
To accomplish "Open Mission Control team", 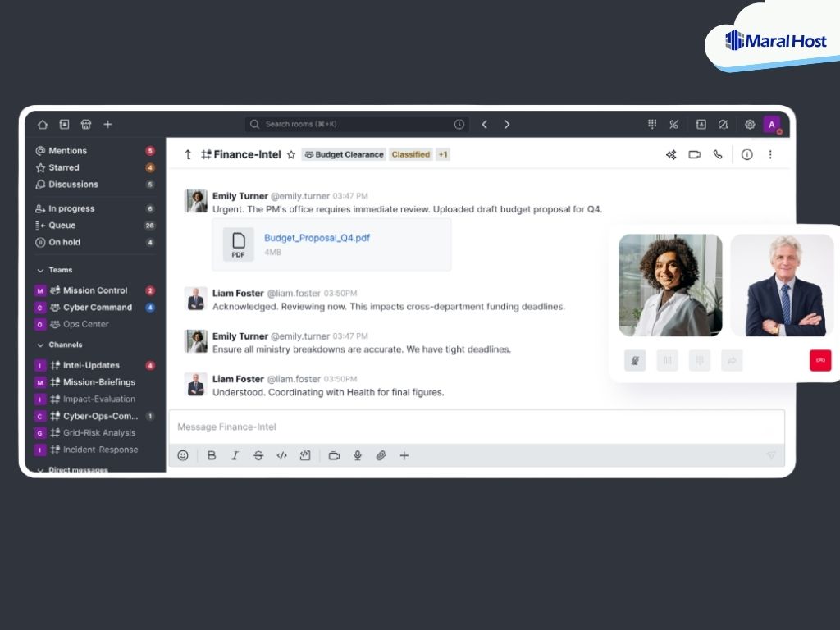I will click(x=95, y=290).
